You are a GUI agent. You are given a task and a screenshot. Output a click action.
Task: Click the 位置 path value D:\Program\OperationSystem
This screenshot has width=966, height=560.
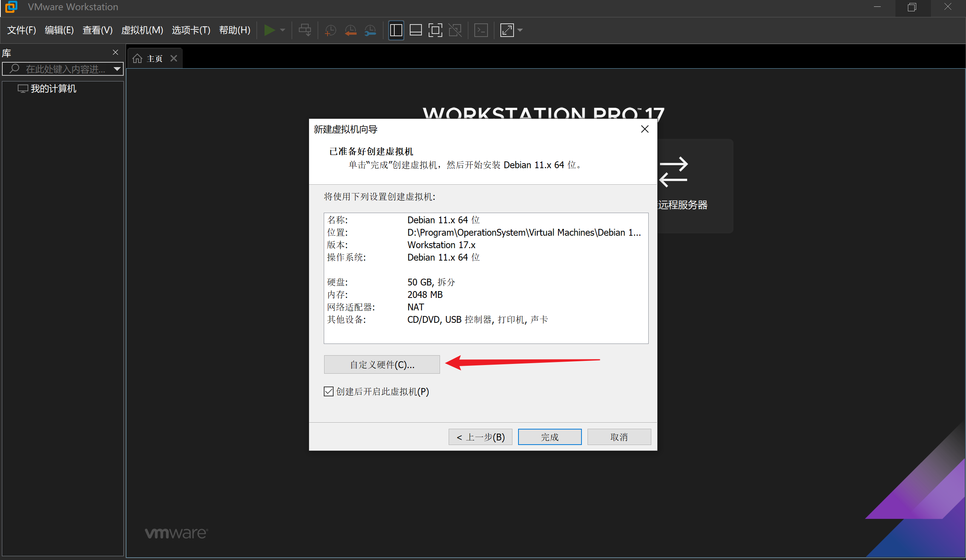tap(524, 233)
